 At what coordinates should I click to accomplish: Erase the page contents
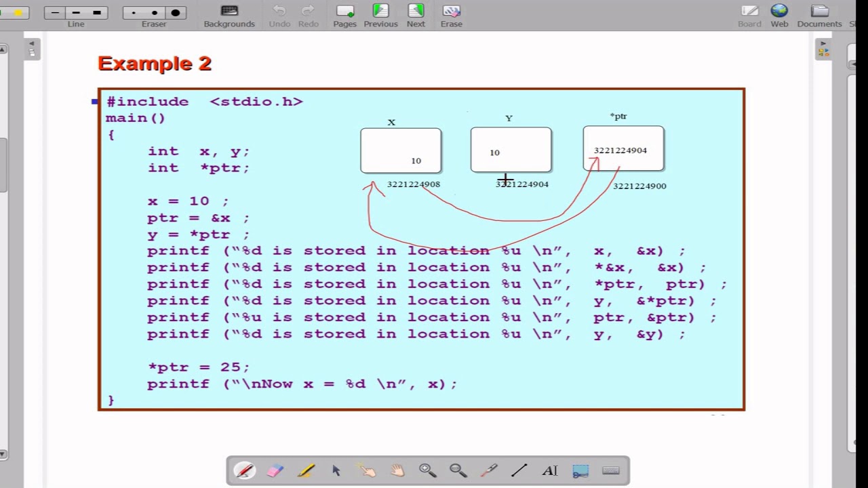click(x=451, y=16)
